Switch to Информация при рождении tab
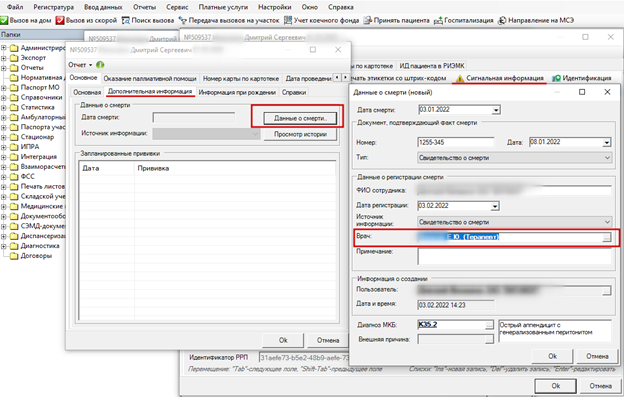 237,92
